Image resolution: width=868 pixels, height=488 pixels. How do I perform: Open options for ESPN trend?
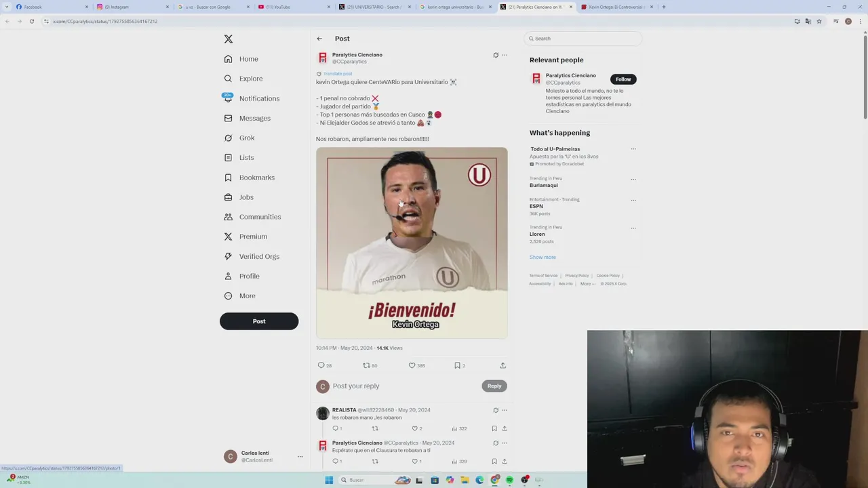633,200
